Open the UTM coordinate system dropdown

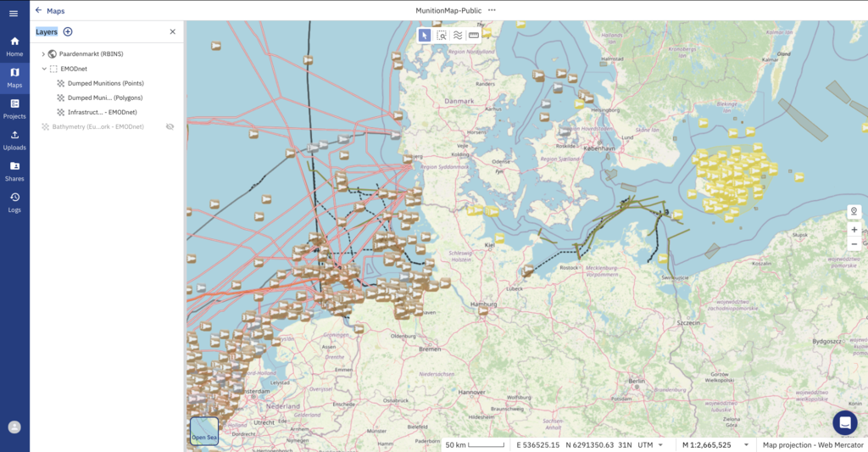pos(661,444)
